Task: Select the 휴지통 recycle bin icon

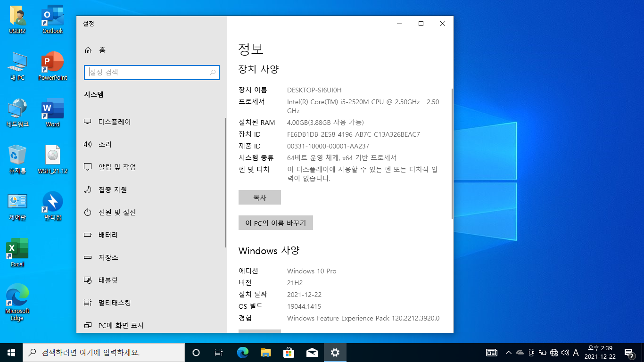Action: [x=17, y=160]
